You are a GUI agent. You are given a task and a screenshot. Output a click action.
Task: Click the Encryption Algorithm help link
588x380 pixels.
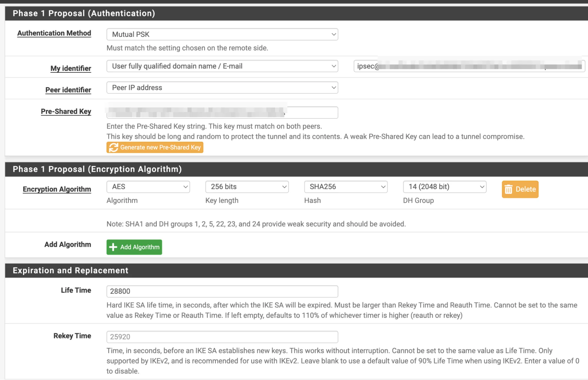tap(57, 189)
